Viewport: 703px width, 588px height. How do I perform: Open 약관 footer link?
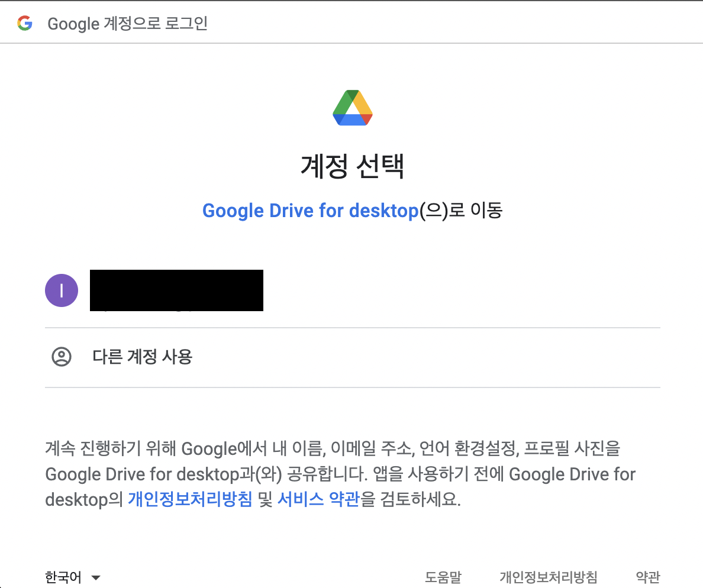[x=648, y=577]
